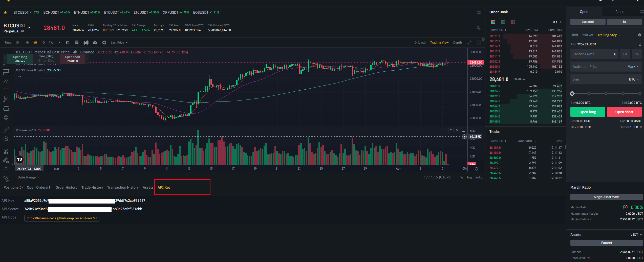
Task: Show both bids and asks order book view
Action: [493, 22]
